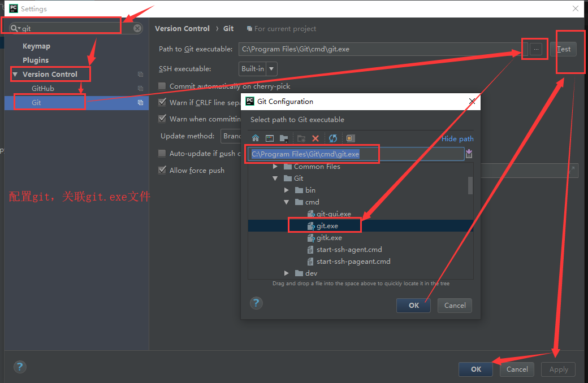Toggle Warn if CRLF line separators checkbox
This screenshot has height=383, width=588.
pyautogui.click(x=162, y=102)
